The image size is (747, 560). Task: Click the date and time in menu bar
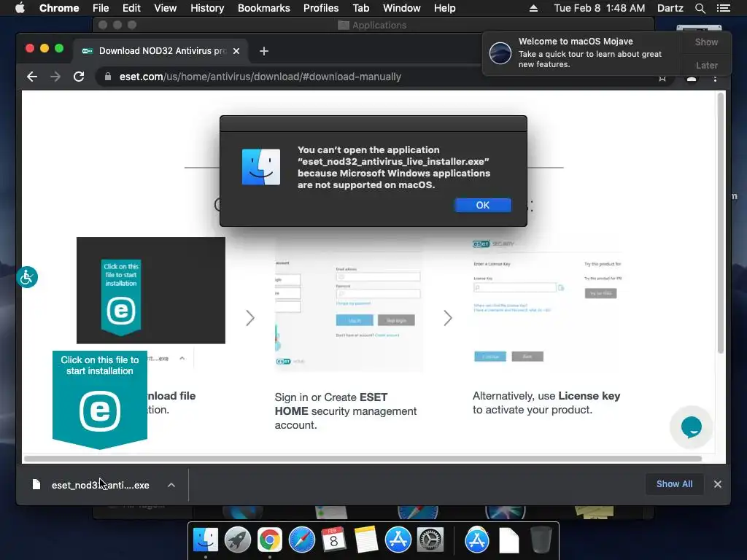coord(600,8)
